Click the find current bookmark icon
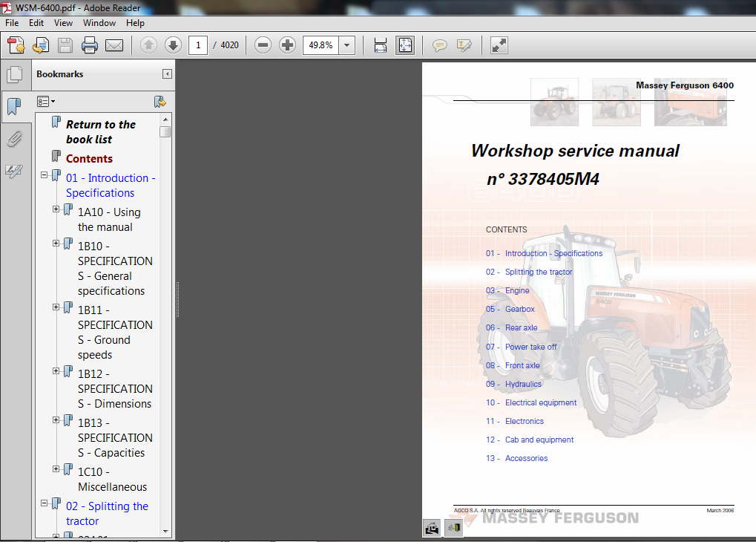 [x=160, y=102]
